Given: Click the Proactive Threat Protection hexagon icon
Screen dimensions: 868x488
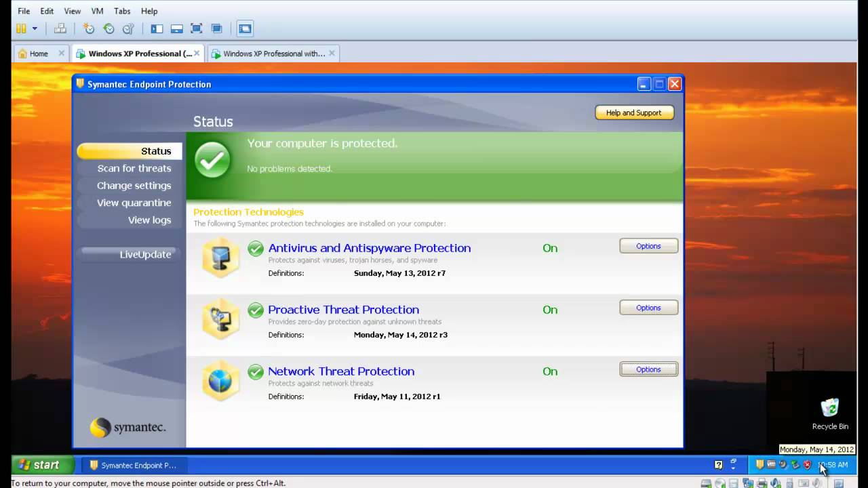Looking at the screenshot, I should point(221,319).
